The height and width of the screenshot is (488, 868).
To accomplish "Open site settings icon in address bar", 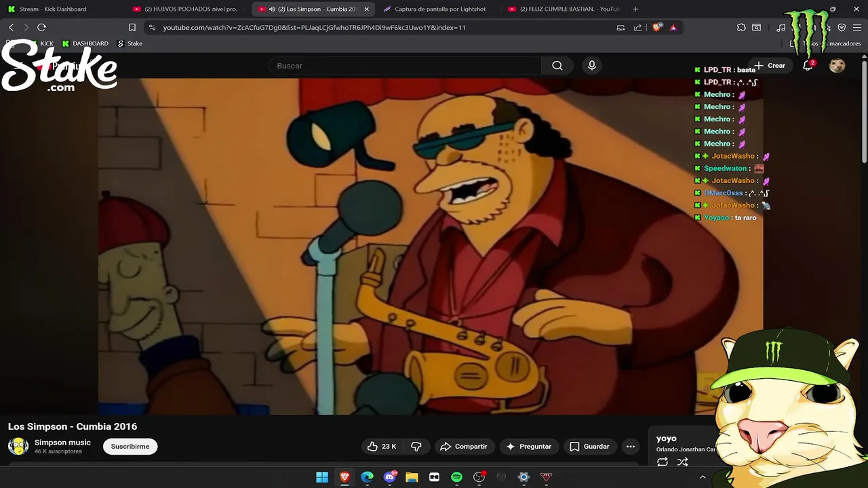I will 152,27.
